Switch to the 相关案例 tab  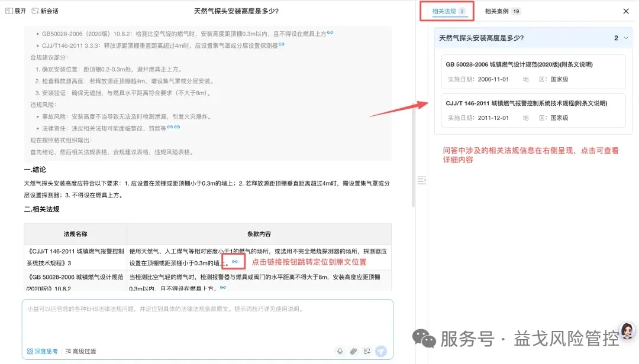click(x=502, y=11)
